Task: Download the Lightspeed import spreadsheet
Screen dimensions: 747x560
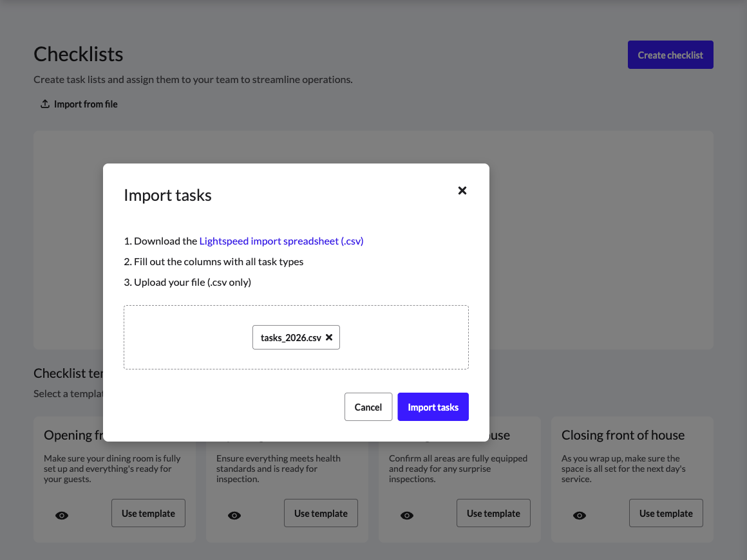Action: pyautogui.click(x=281, y=241)
